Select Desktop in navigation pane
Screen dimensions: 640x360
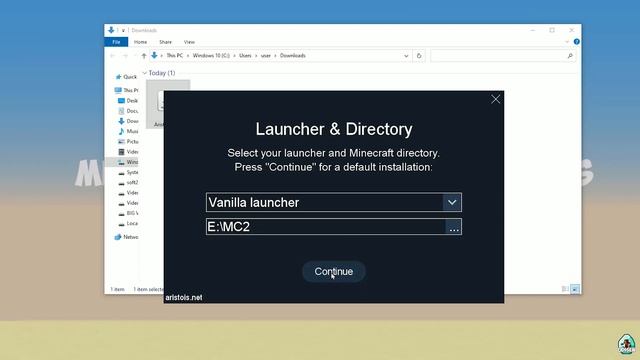pyautogui.click(x=128, y=100)
